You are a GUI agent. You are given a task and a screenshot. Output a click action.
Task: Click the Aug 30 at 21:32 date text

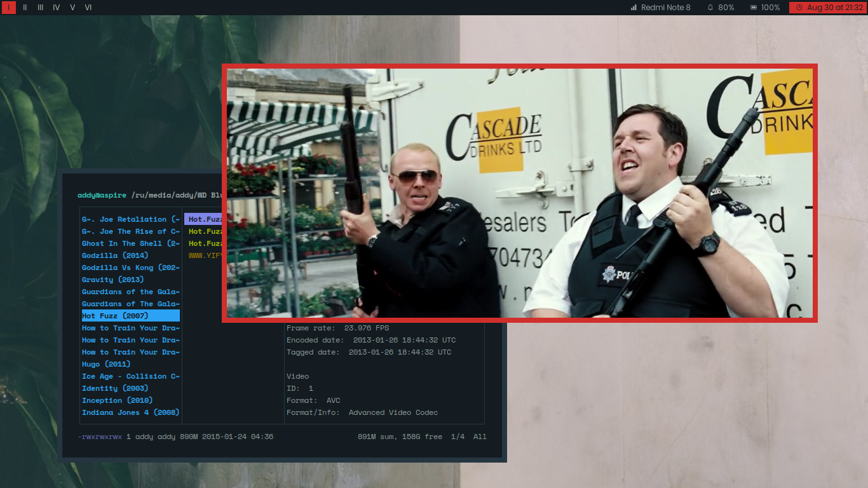834,8
